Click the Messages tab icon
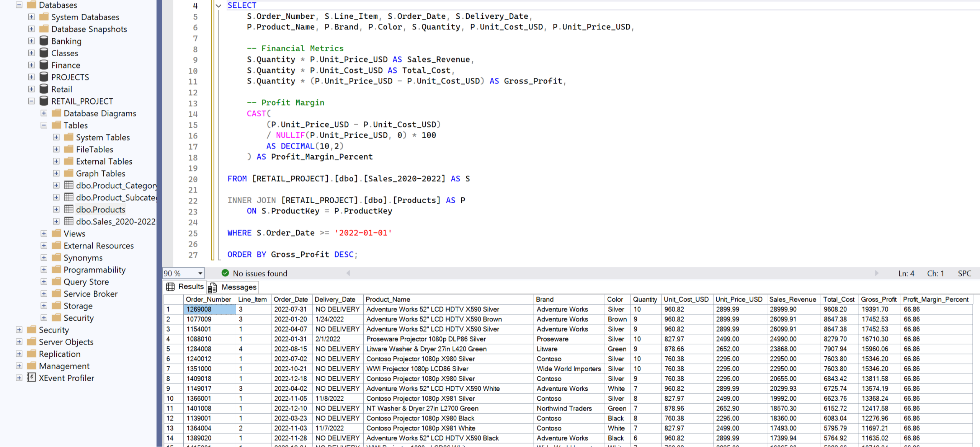 point(212,287)
